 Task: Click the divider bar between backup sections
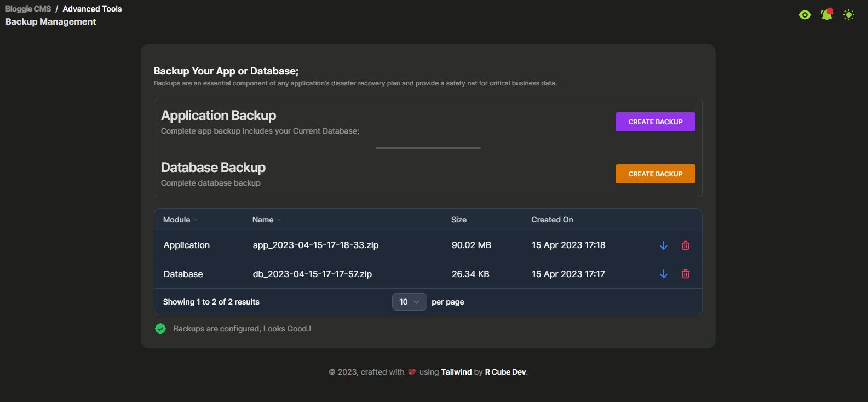click(x=428, y=148)
